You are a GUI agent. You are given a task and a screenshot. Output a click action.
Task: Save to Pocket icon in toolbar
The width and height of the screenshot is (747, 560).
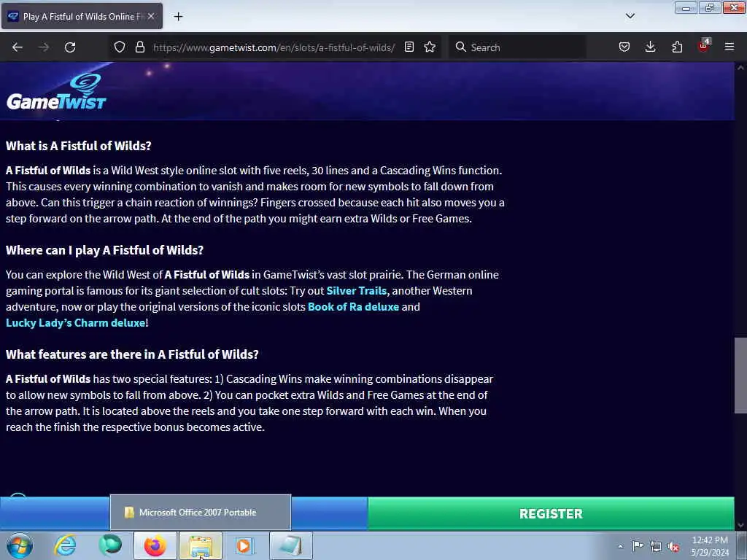pyautogui.click(x=624, y=47)
